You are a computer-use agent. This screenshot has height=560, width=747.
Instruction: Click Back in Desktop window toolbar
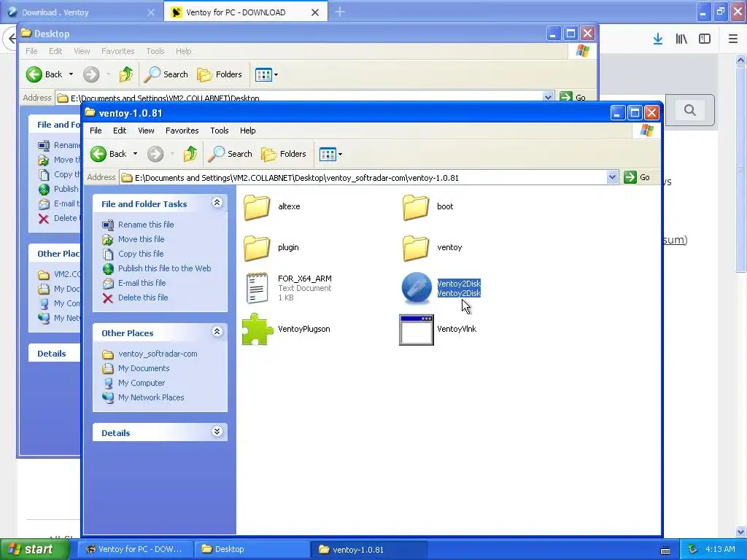click(x=44, y=74)
